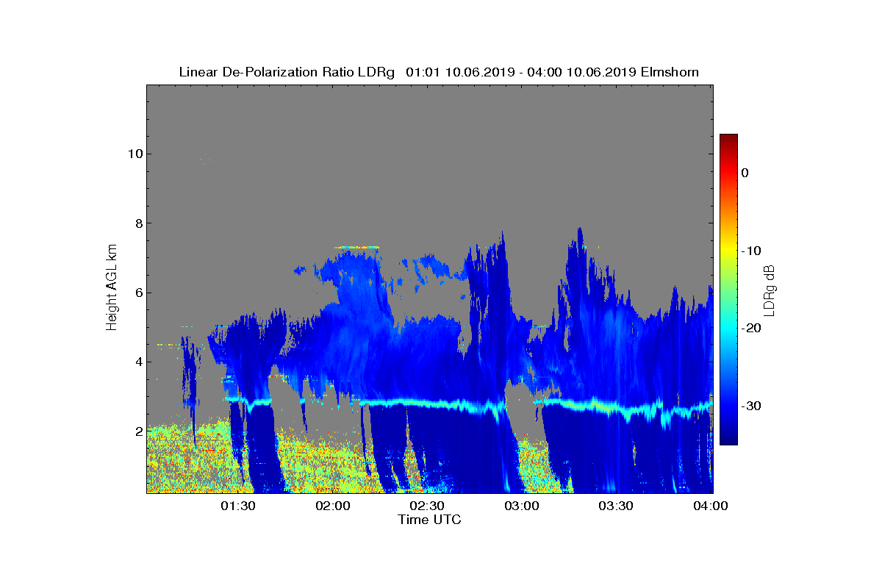Click the 03:00 time tick label
The width and height of the screenshot is (882, 588).
(x=522, y=506)
